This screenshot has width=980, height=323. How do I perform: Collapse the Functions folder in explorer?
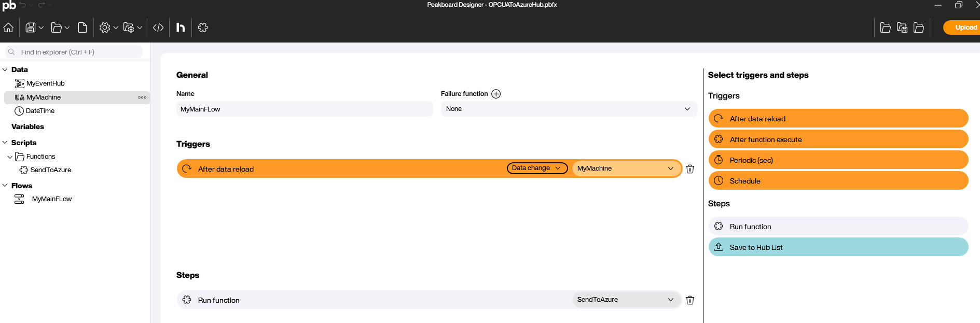10,157
